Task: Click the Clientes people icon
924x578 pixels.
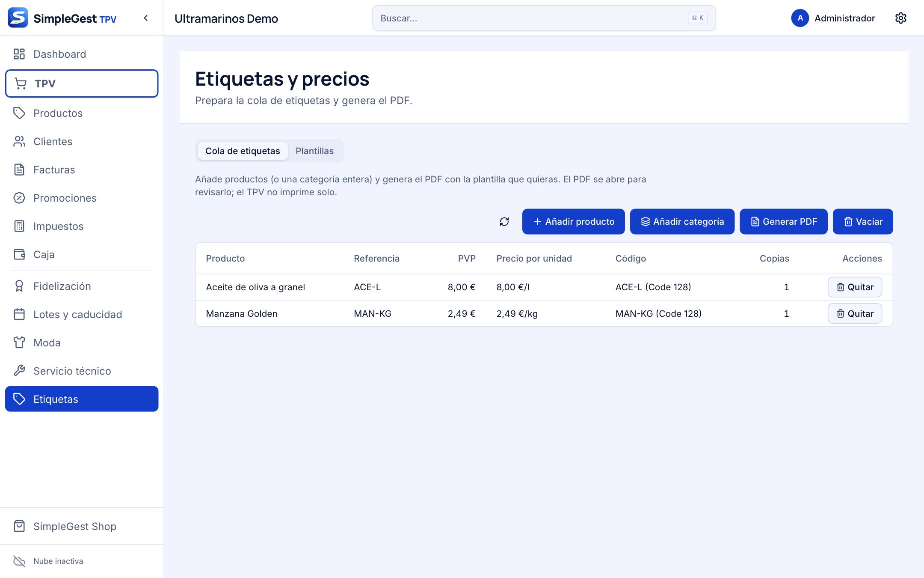Action: click(19, 141)
